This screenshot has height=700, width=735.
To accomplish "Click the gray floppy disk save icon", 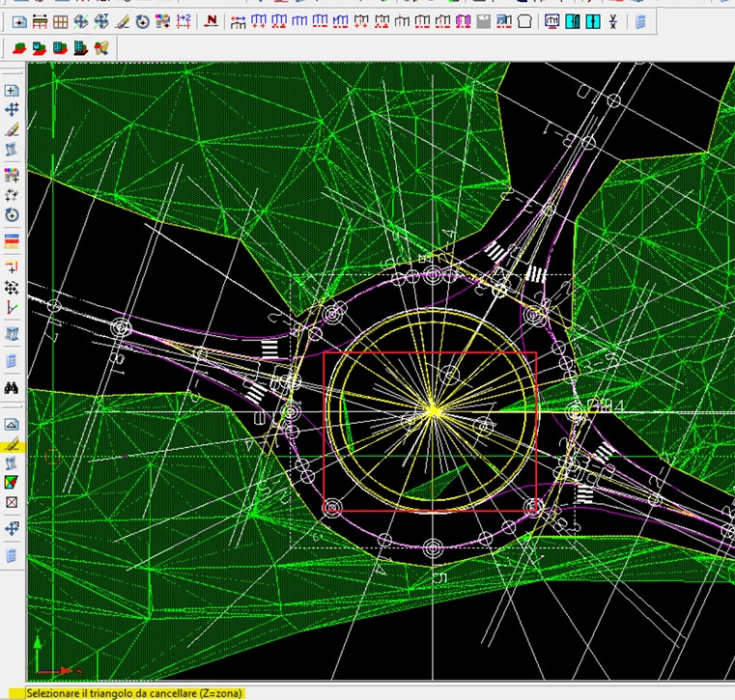I will click(484, 21).
